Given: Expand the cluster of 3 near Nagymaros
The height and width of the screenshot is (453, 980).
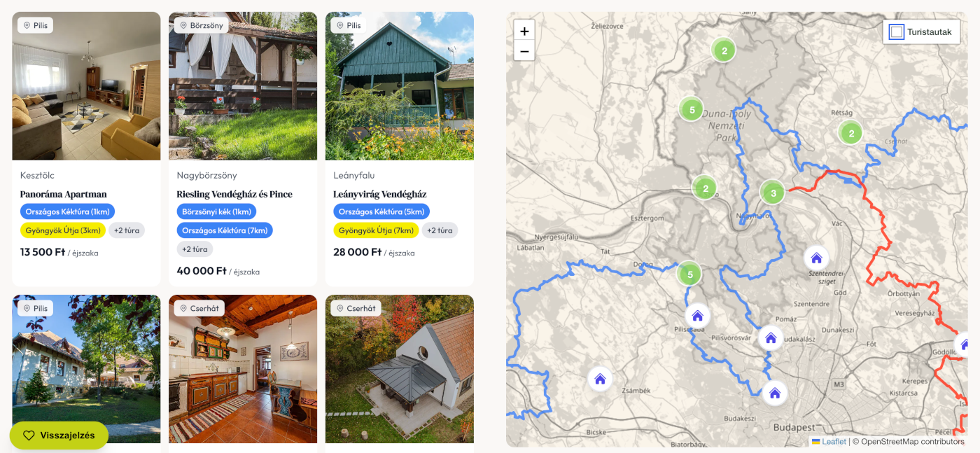Looking at the screenshot, I should pyautogui.click(x=773, y=193).
